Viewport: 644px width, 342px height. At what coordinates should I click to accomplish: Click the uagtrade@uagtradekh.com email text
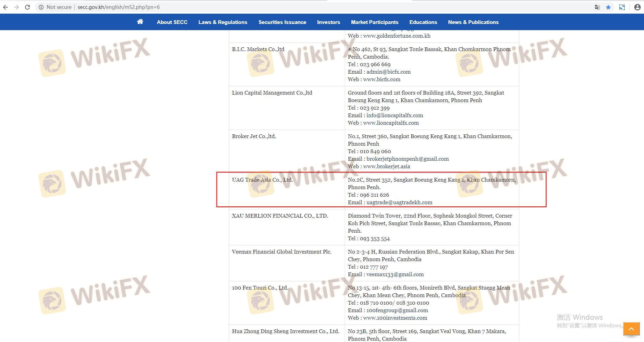[399, 203]
